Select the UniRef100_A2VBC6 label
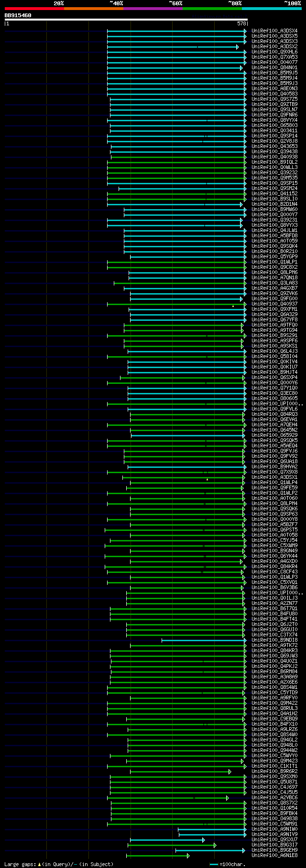Image resolution: width=306 pixels, height=868 pixels. pyautogui.click(x=274, y=798)
